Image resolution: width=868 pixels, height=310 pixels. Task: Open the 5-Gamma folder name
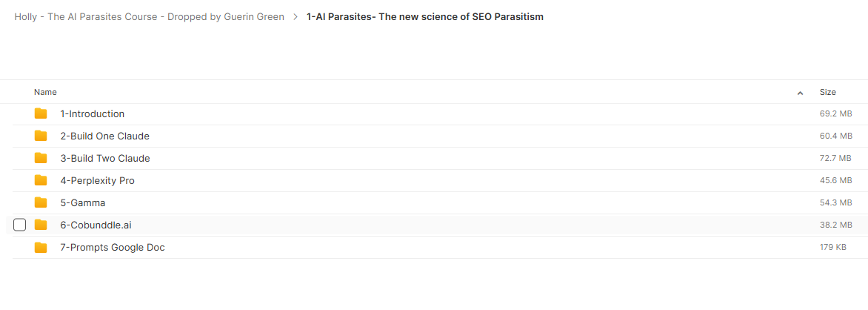pos(82,202)
